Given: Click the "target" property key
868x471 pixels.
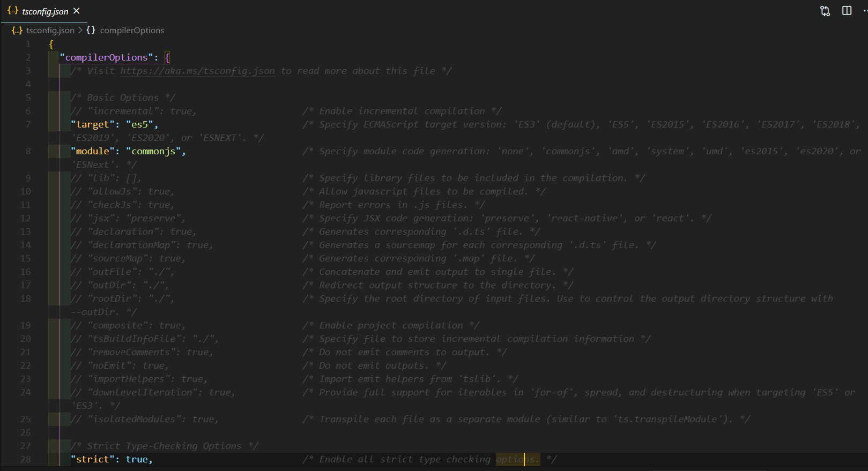Looking at the screenshot, I should pyautogui.click(x=93, y=124).
